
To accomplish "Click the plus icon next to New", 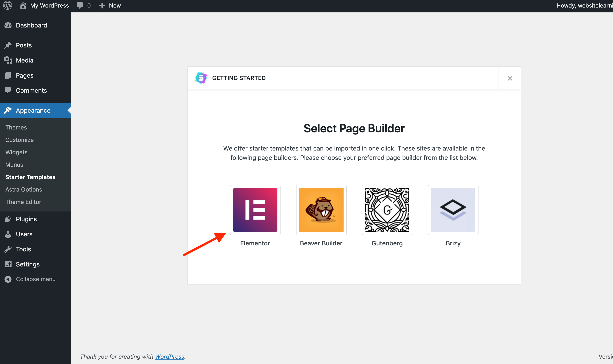I will click(x=102, y=6).
